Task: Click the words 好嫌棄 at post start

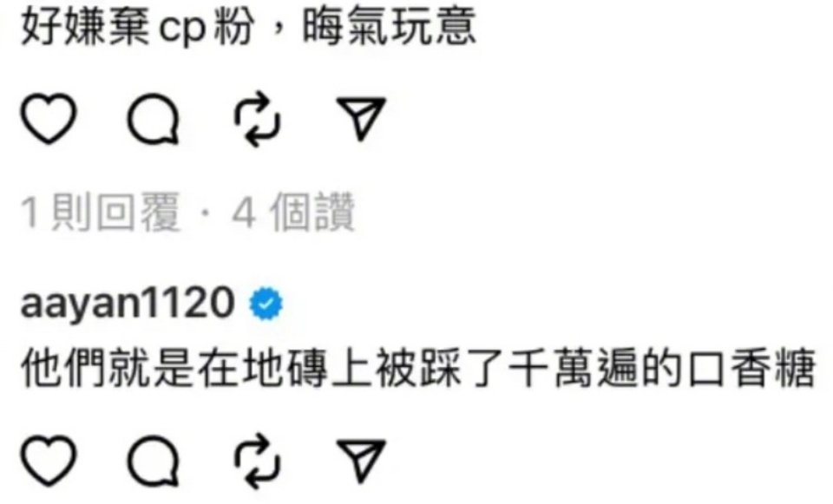Action: point(86,27)
